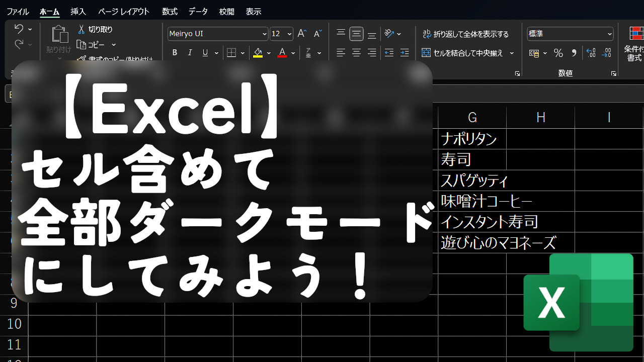Open the font size 12 dropdown

tap(289, 34)
